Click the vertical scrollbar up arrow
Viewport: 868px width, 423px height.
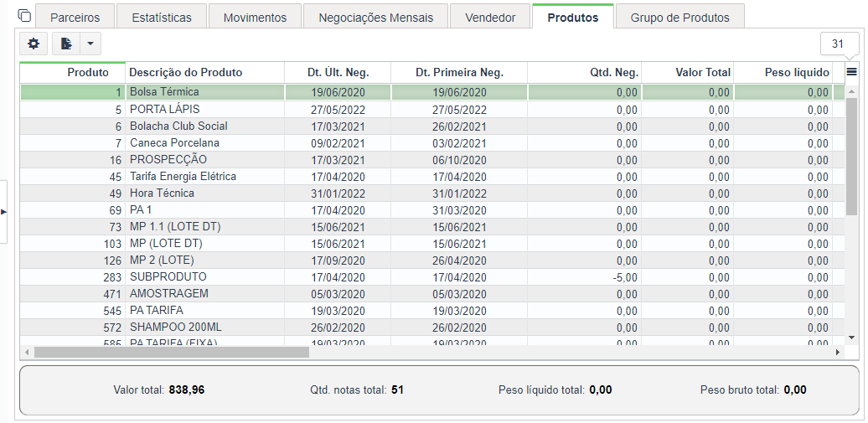click(x=851, y=90)
